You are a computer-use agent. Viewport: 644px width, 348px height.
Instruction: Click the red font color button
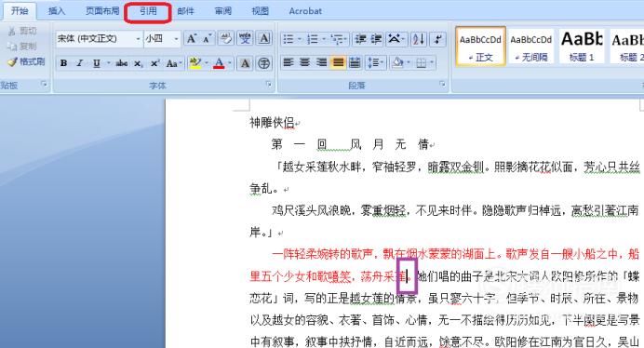[220, 63]
